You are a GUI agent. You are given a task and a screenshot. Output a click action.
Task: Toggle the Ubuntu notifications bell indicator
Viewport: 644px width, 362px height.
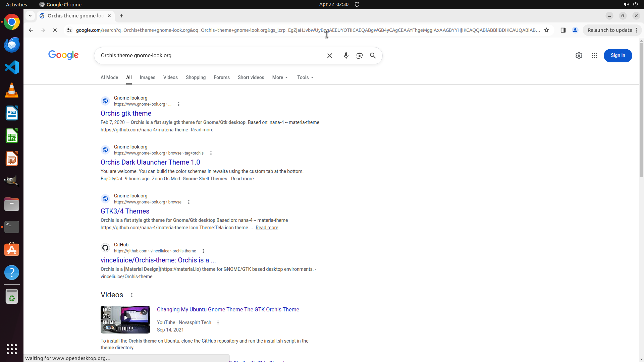pos(357,4)
